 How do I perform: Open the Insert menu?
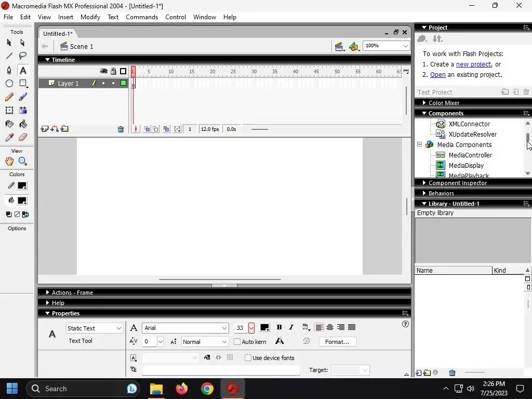point(65,17)
